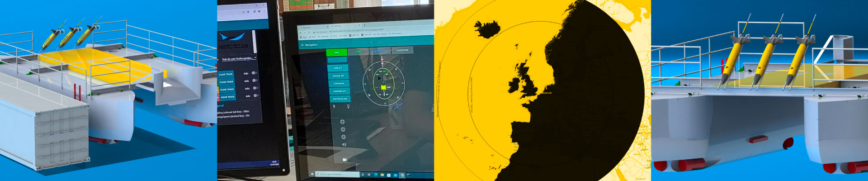
Task: Toggle the last Info switch
Action: [x=255, y=95]
